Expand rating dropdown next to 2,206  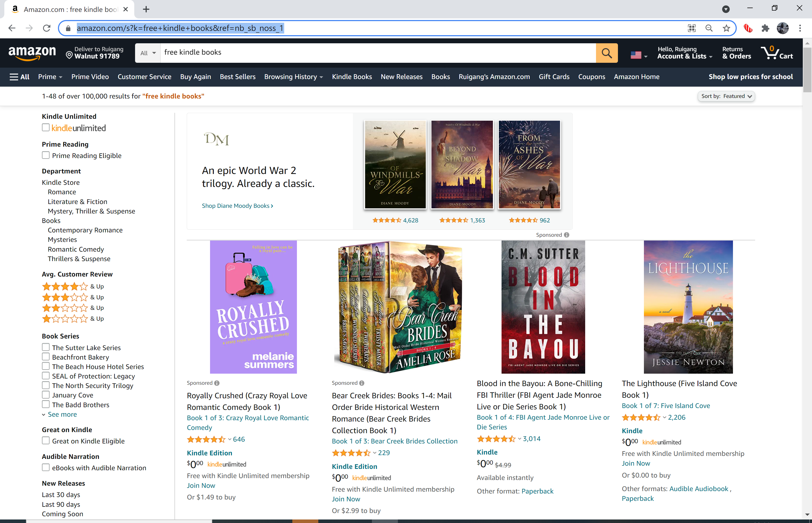[x=664, y=417]
